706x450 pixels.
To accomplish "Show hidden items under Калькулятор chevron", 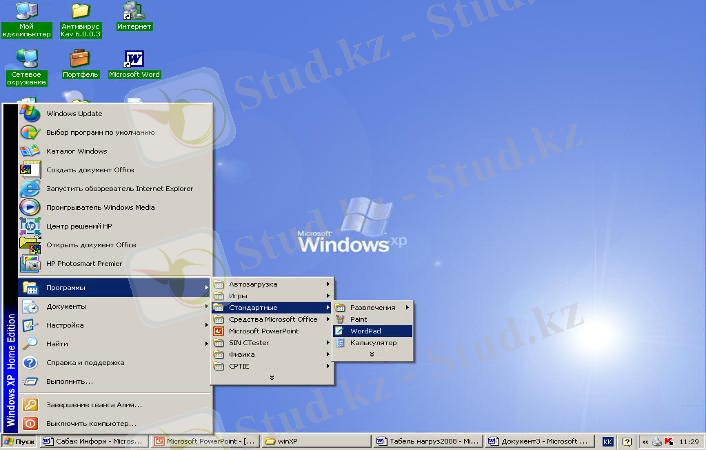I will tap(372, 353).
